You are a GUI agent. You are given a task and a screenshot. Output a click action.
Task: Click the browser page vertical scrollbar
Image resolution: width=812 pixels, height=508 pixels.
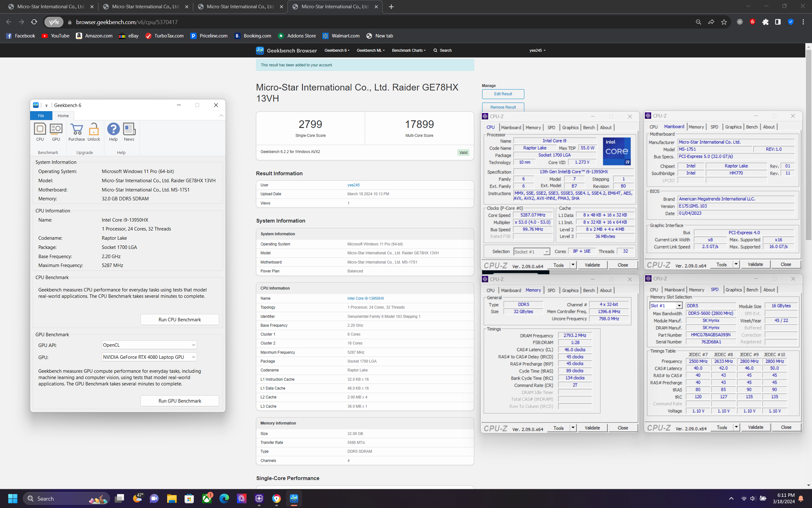808,145
